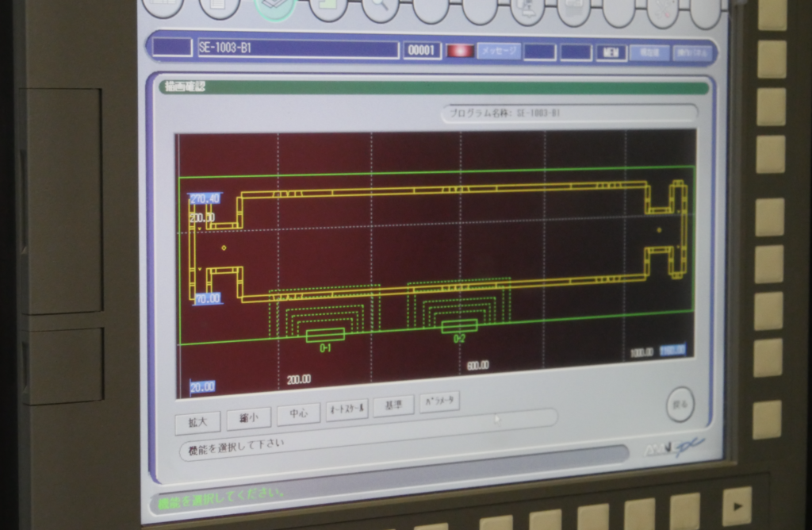
Task: Select the オートスケール auto scale button
Action: (347, 409)
